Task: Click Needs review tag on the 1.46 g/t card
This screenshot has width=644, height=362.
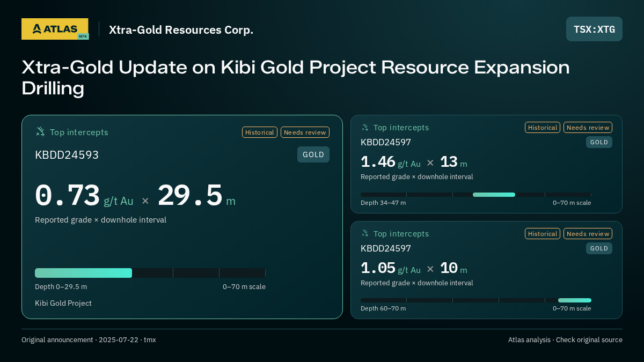Action: pos(588,128)
